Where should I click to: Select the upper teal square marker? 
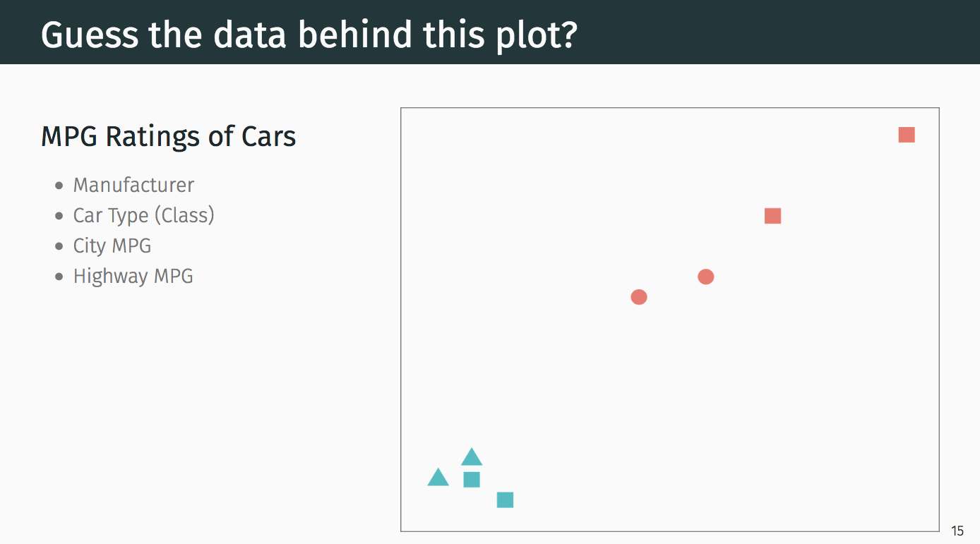click(x=472, y=480)
